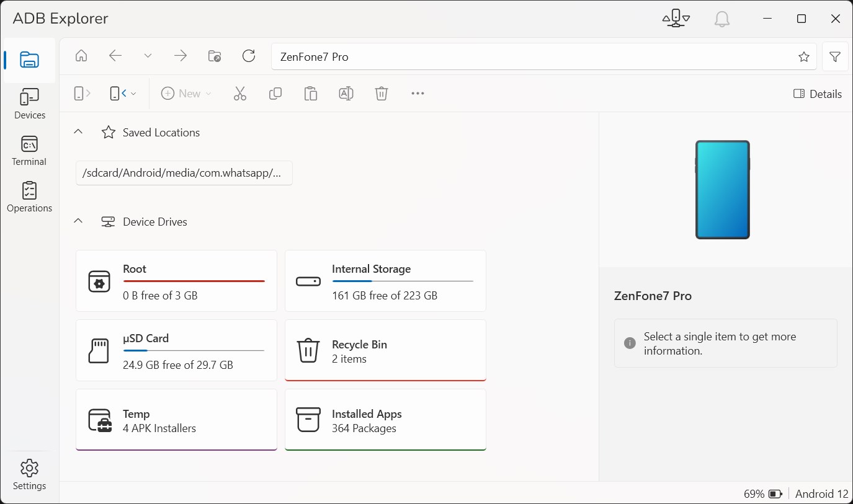The height and width of the screenshot is (504, 853).
Task: Maximize the ADB Explorer window
Action: [802, 19]
